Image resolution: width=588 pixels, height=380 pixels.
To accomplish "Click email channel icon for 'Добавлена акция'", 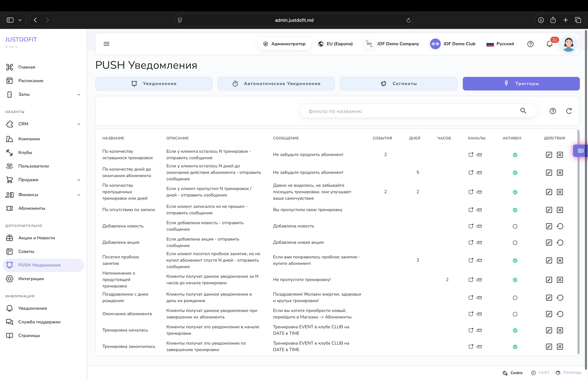I will [479, 243].
